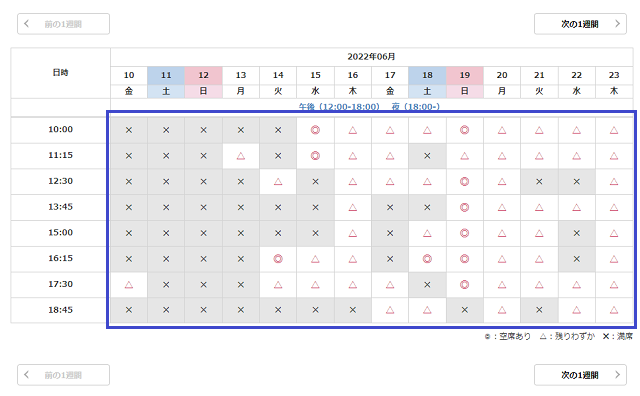Select the double-circle slot on 15th at 10:00
Screen dimensions: 640x396
coord(315,130)
